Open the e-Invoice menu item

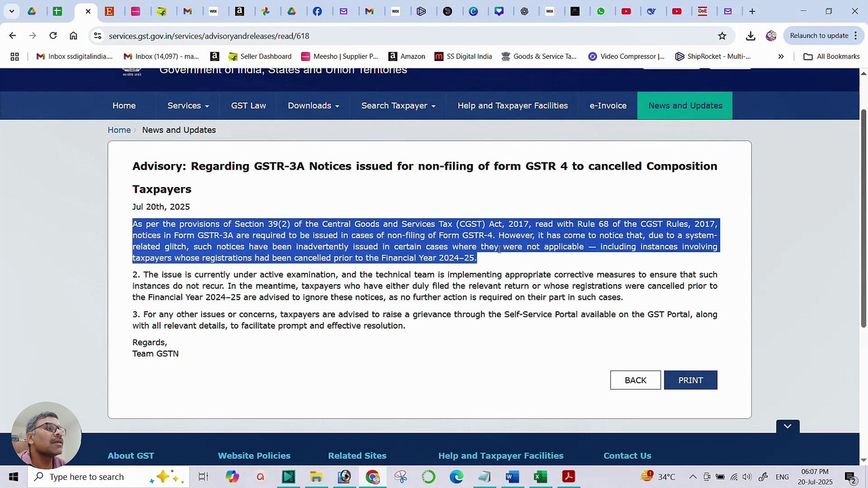608,106
